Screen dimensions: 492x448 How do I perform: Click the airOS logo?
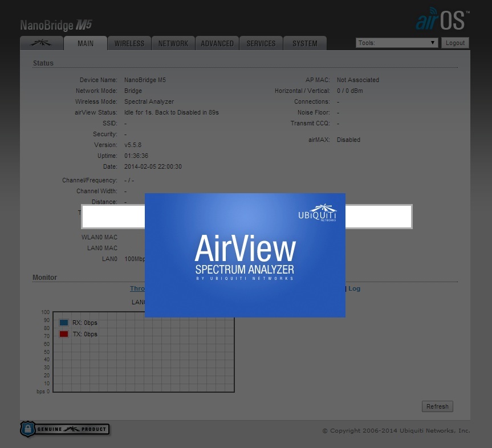(443, 19)
